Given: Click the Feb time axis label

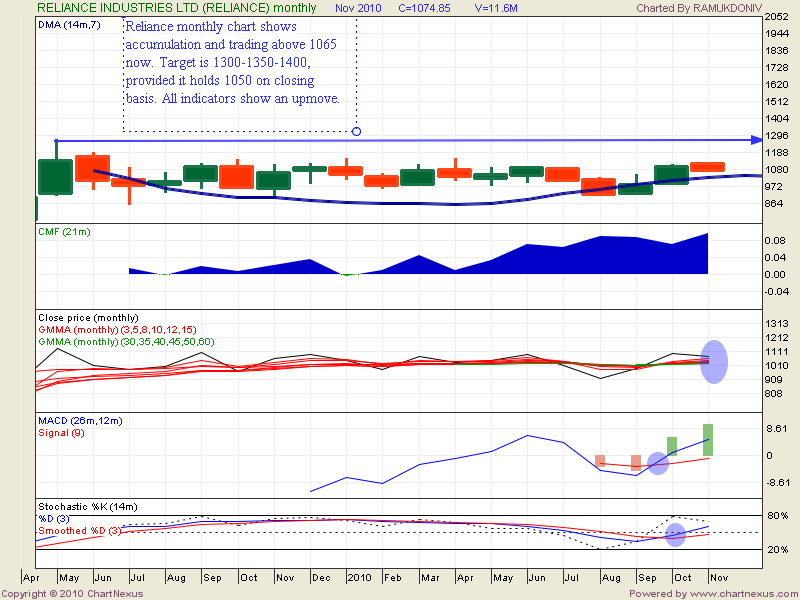Looking at the screenshot, I should pyautogui.click(x=392, y=578).
